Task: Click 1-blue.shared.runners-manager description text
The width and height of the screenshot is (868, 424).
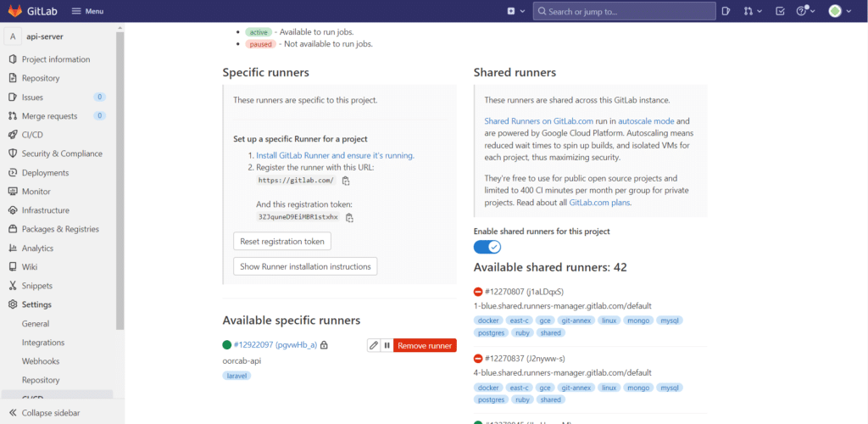Action: [563, 305]
